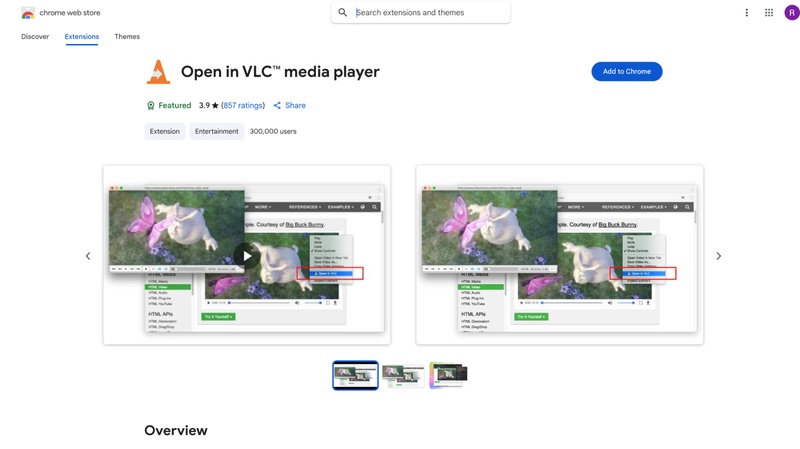Switch to the Themes tab
Screen dimensions: 800x449
tap(127, 37)
